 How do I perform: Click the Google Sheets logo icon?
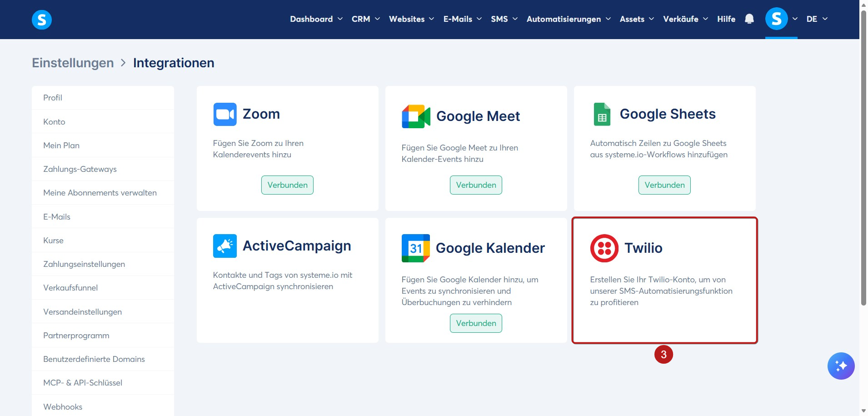602,114
